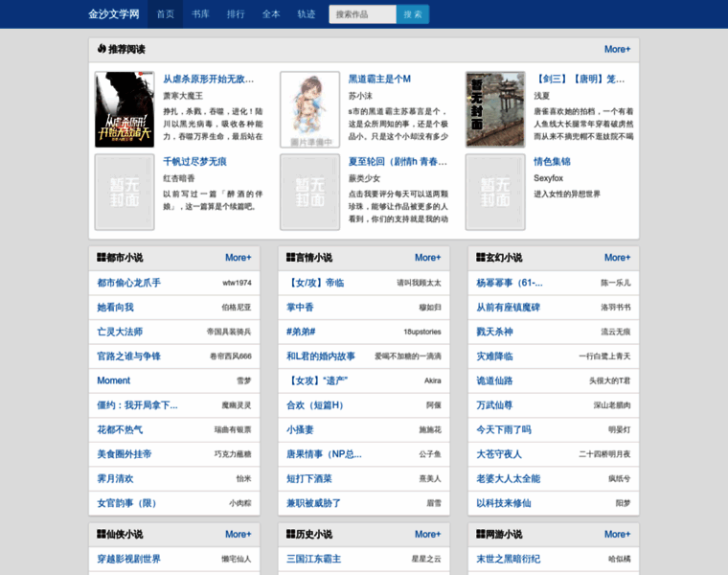Open the 书库 nav tab

point(200,14)
